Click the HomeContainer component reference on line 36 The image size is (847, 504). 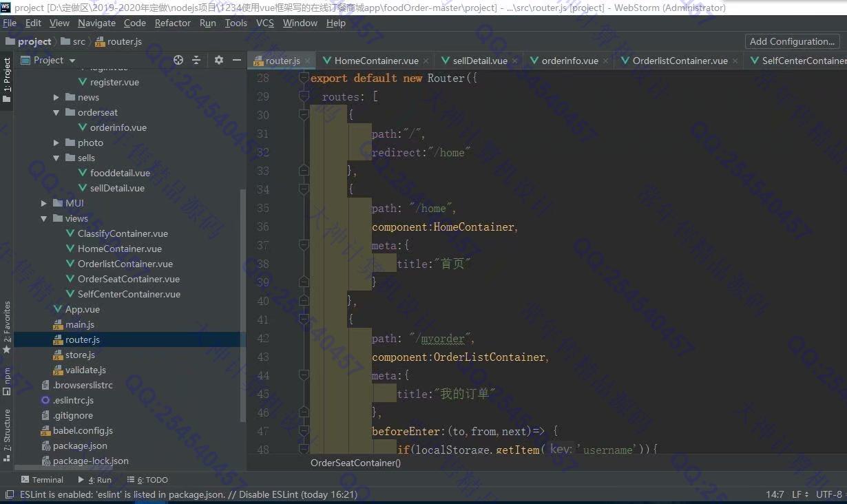(x=474, y=227)
